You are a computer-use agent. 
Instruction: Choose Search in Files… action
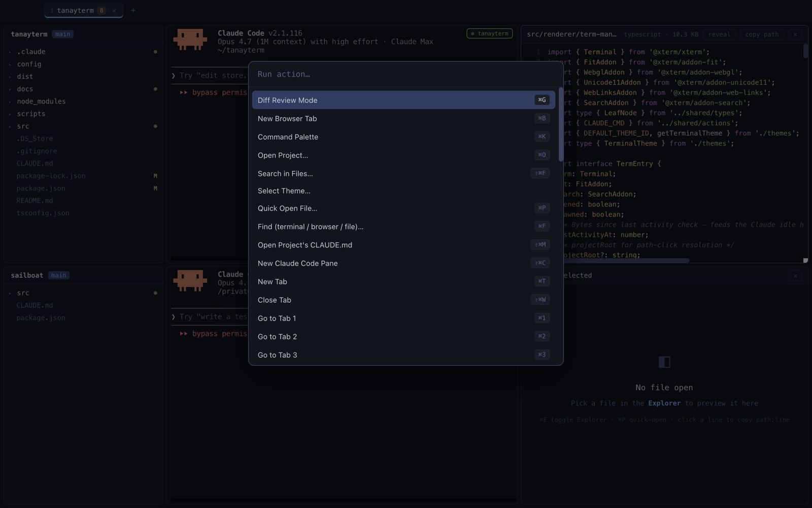click(403, 174)
